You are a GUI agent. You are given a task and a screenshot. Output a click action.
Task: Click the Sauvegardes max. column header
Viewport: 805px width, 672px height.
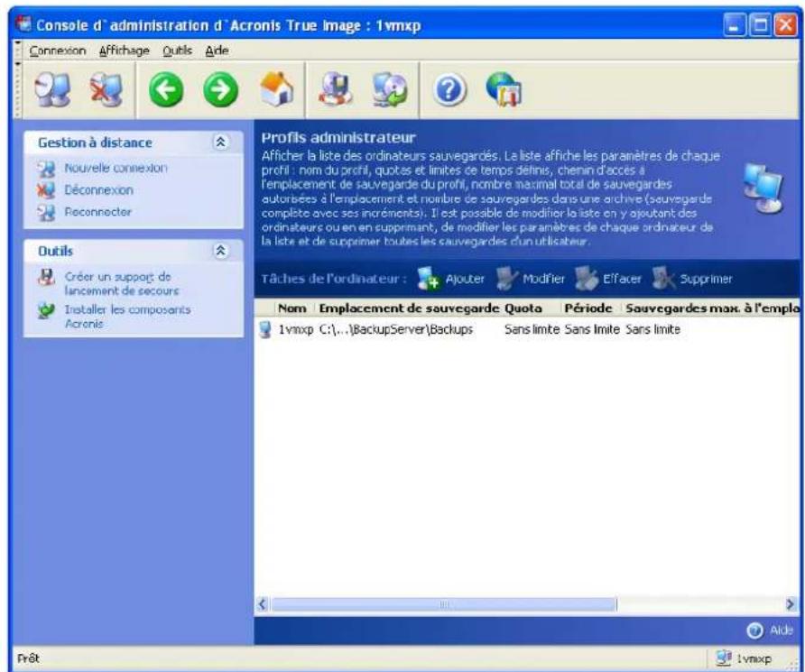click(x=712, y=308)
